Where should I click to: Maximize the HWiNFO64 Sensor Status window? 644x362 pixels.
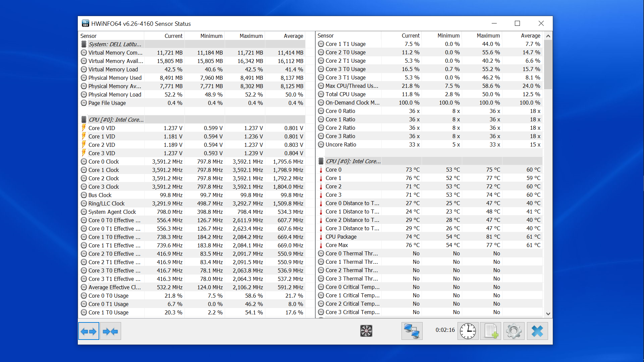pos(517,23)
